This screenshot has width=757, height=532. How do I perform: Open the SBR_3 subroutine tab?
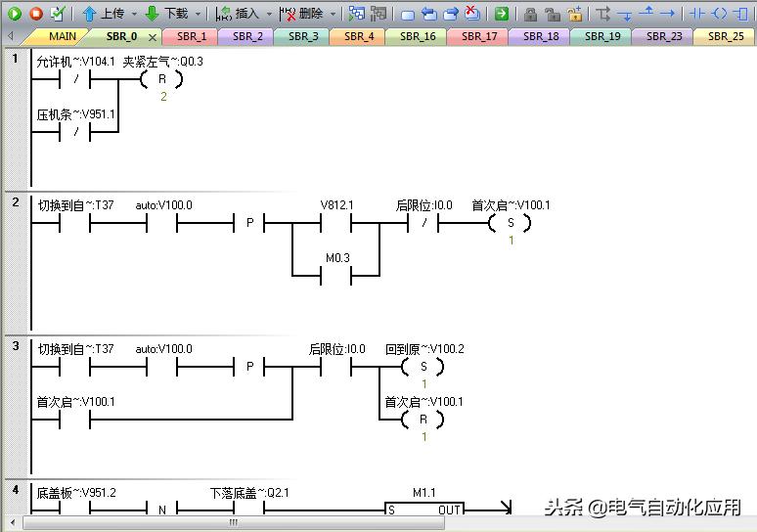click(x=303, y=37)
